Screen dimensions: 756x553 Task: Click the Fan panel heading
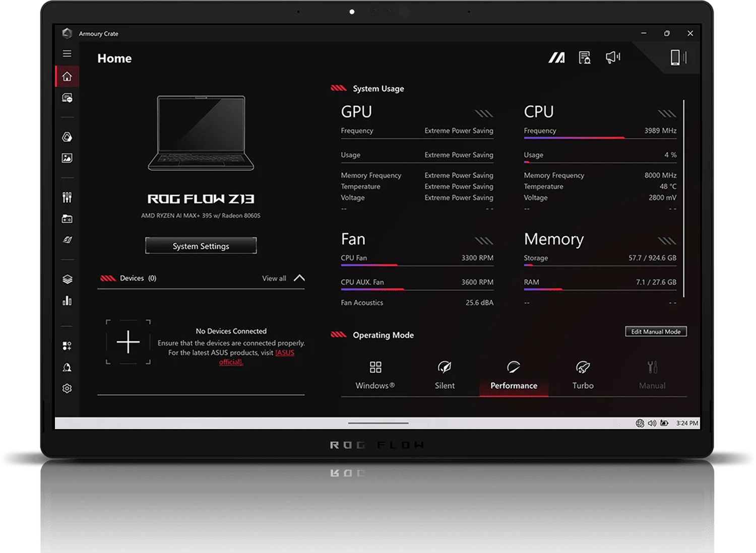pos(353,239)
